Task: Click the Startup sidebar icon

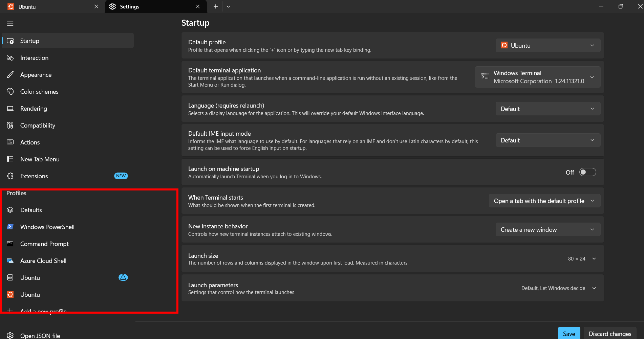Action: click(10, 41)
